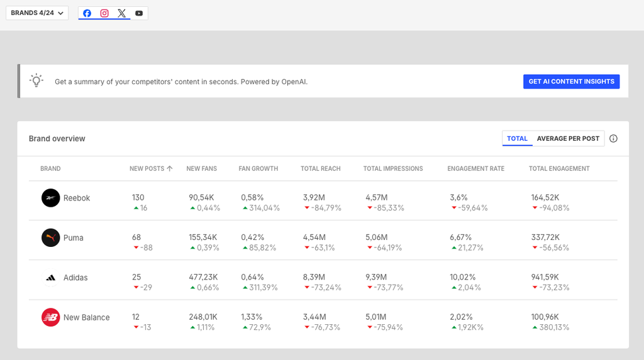Switch to the Total tab

(517, 138)
